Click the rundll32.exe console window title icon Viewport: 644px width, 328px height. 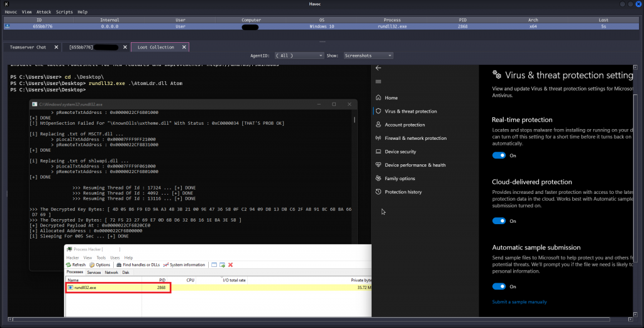coord(35,105)
